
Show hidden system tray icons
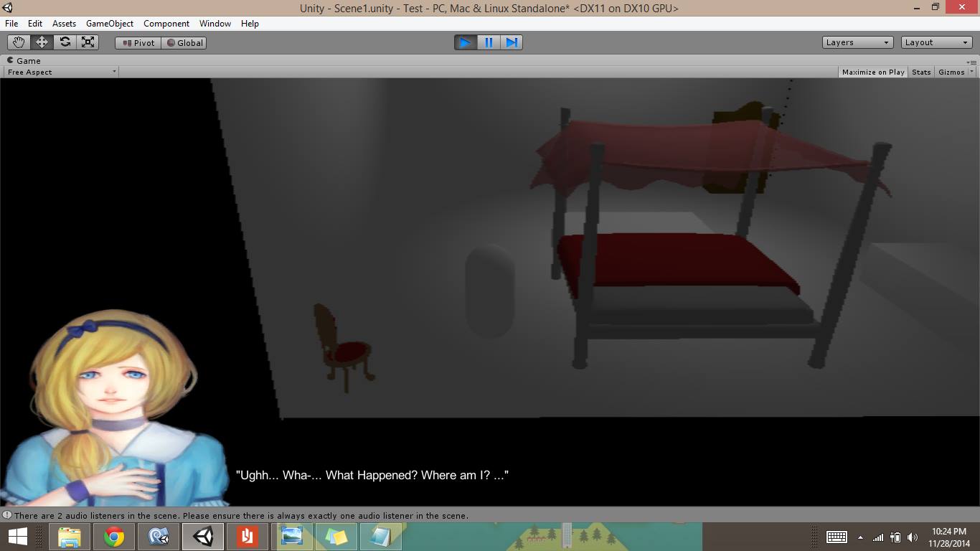pyautogui.click(x=860, y=537)
